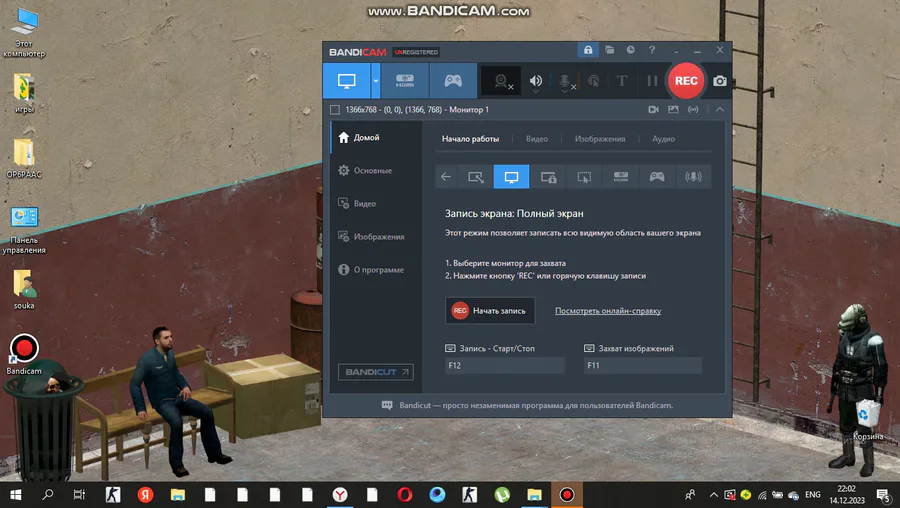Select the ОРБРААС desktop folder
The width and height of the screenshot is (900, 508).
click(x=24, y=158)
